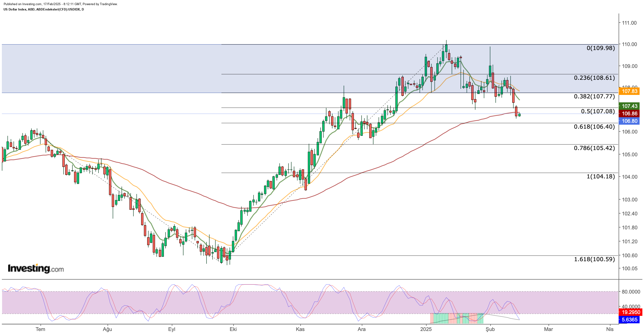Viewport: 644px width, 334px height.
Task: Click the 0.382(107.77) Fibonacci label
Action: click(594, 97)
